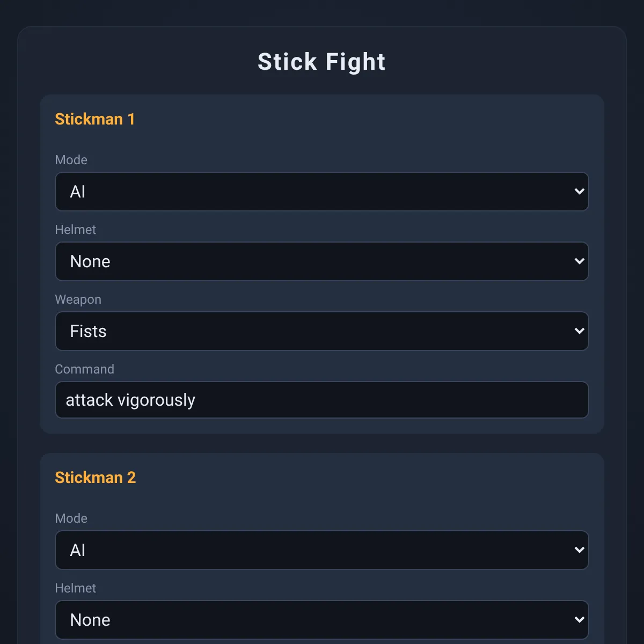Open Stickman 1 Helmet dropdown showing None
This screenshot has width=644, height=644.
tap(322, 261)
